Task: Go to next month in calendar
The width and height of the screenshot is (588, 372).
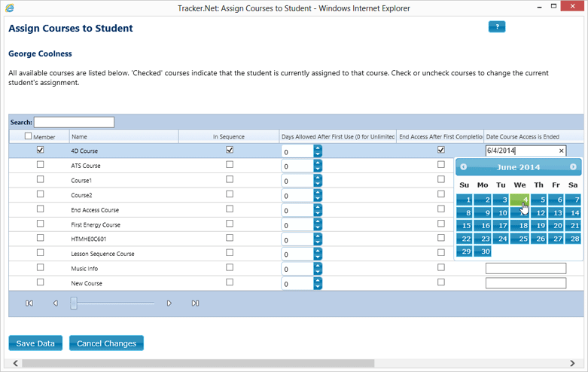Action: pyautogui.click(x=573, y=167)
